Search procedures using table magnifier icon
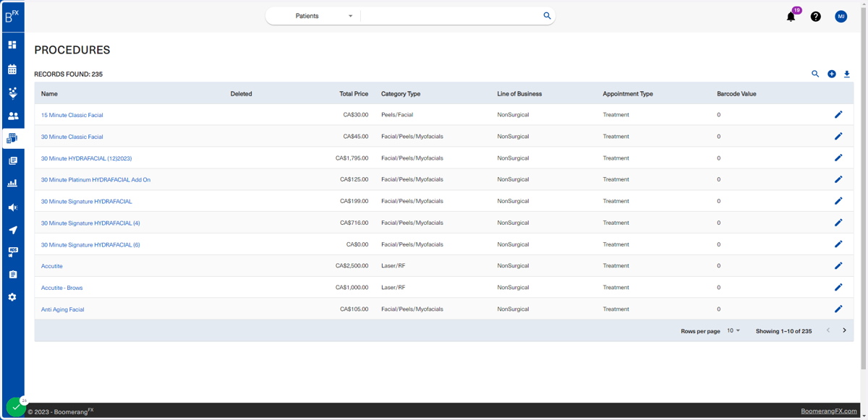The image size is (868, 420). (815, 74)
